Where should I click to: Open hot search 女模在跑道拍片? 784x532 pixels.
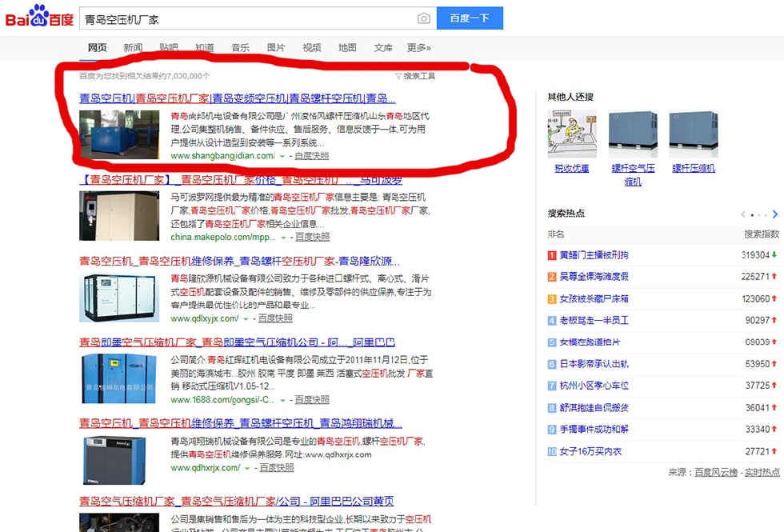[590, 342]
